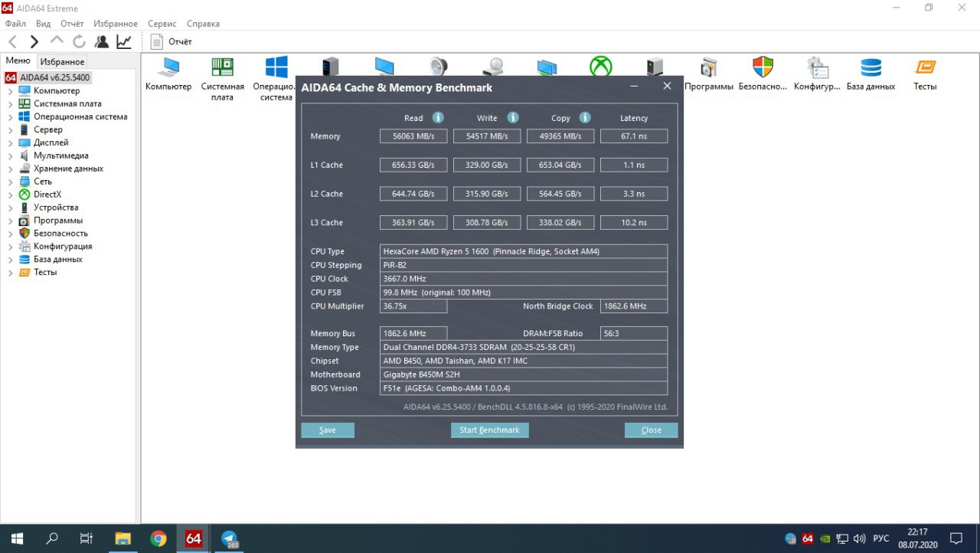Select AIDA64 v6.25.5400 root tree item
Image resolution: width=980 pixels, height=553 pixels.
47,77
